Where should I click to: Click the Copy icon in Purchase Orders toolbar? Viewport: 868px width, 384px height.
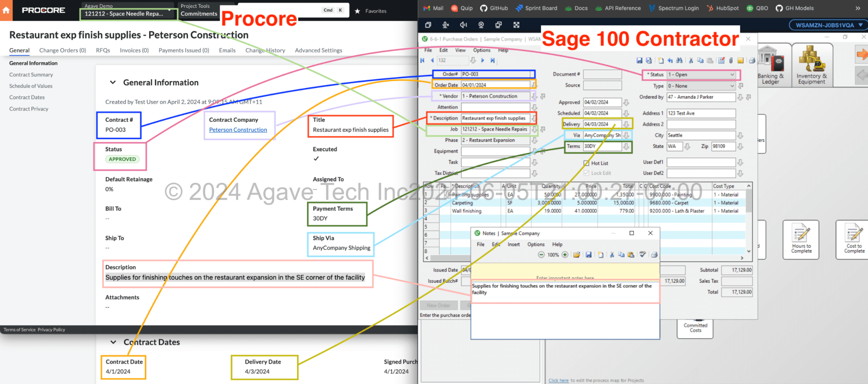pos(700,60)
